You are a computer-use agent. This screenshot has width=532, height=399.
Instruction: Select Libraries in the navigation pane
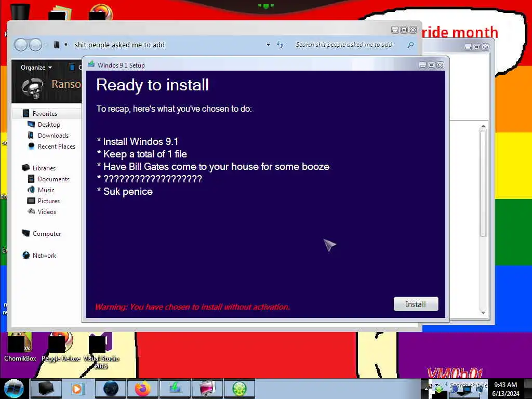point(44,168)
